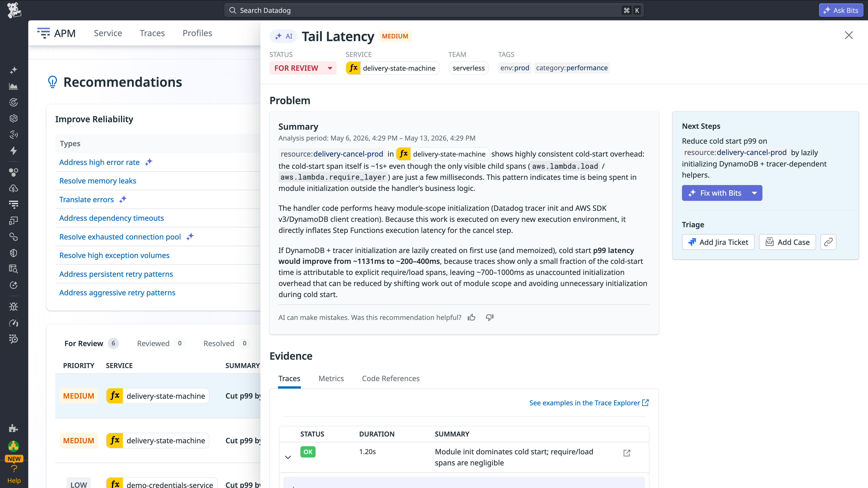Open the FOR REVIEW status dropdown

(303, 68)
